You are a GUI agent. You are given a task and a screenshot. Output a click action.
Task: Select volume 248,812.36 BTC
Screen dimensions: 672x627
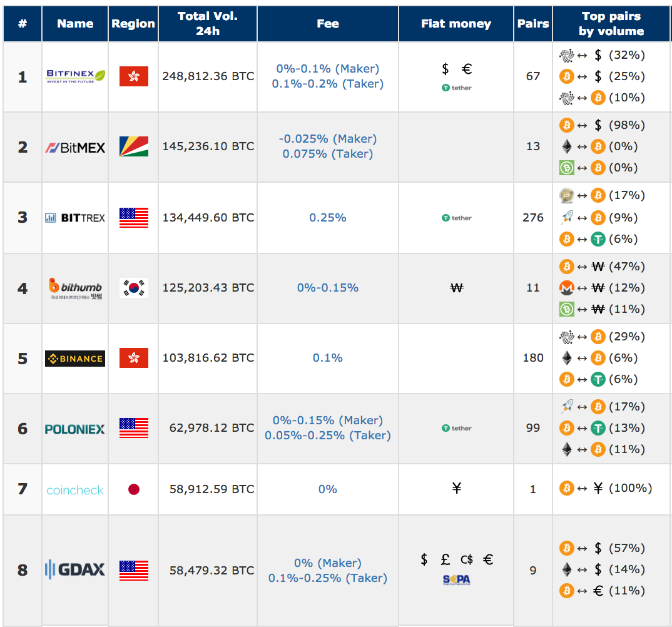pyautogui.click(x=208, y=76)
